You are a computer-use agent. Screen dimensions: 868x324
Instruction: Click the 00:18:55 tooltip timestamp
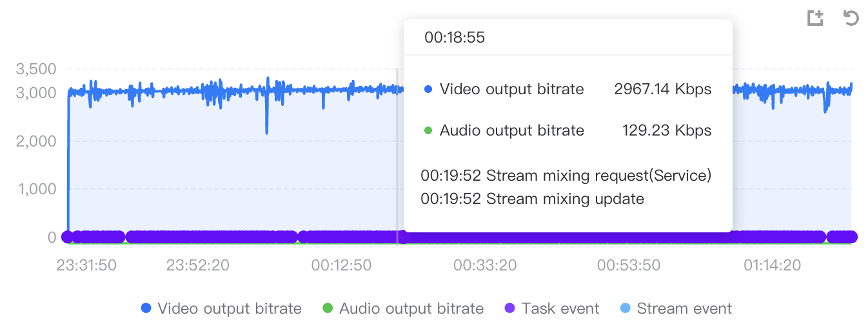click(455, 38)
